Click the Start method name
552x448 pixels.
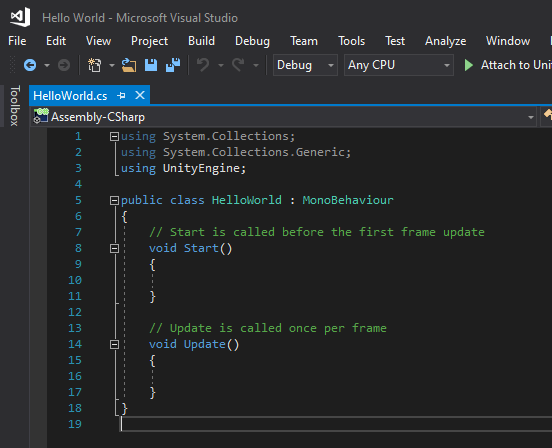tap(201, 248)
